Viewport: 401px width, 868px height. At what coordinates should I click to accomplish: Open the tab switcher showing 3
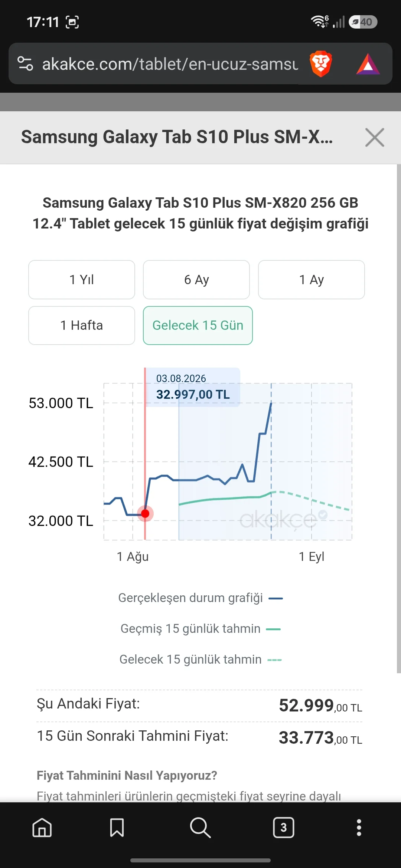pyautogui.click(x=284, y=828)
